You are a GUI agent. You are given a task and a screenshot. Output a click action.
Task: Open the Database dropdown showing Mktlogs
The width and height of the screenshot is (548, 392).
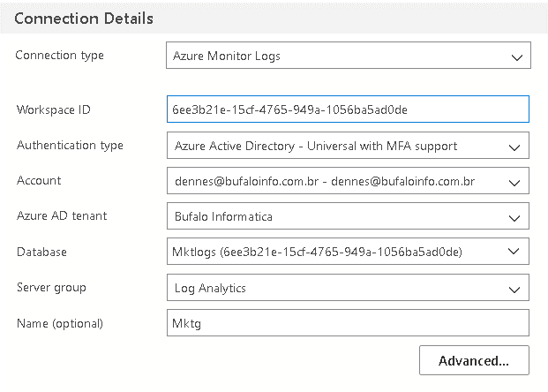pyautogui.click(x=348, y=252)
